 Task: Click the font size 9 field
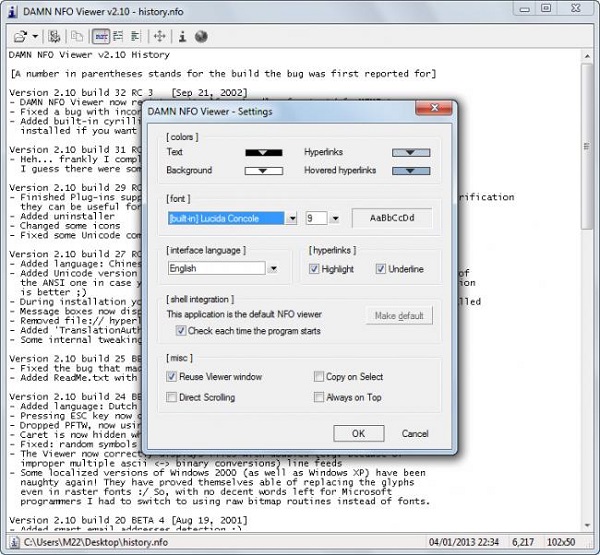click(316, 219)
